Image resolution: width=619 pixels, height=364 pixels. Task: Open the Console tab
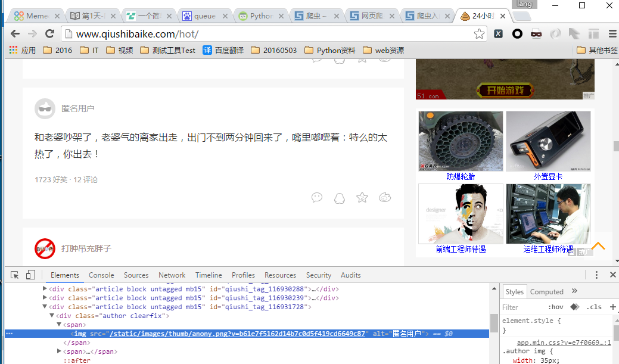[x=101, y=275]
